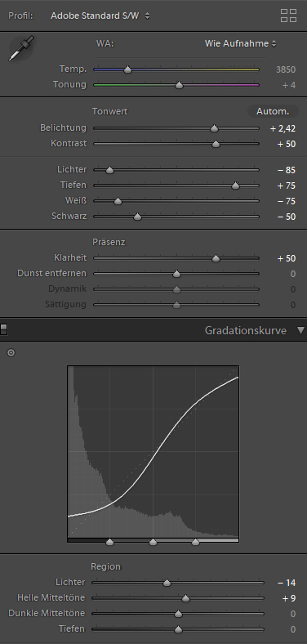Click the Helle Mitteltöne region slider handle
The image size is (307, 644).
pyautogui.click(x=185, y=598)
